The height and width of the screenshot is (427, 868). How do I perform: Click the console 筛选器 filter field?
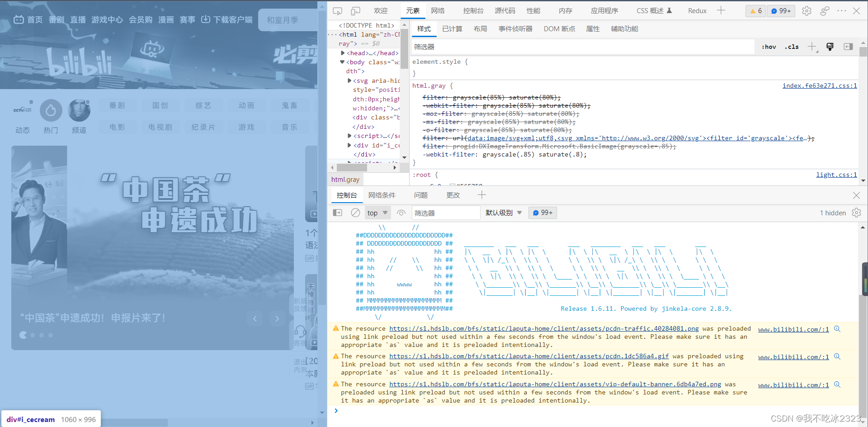point(446,213)
